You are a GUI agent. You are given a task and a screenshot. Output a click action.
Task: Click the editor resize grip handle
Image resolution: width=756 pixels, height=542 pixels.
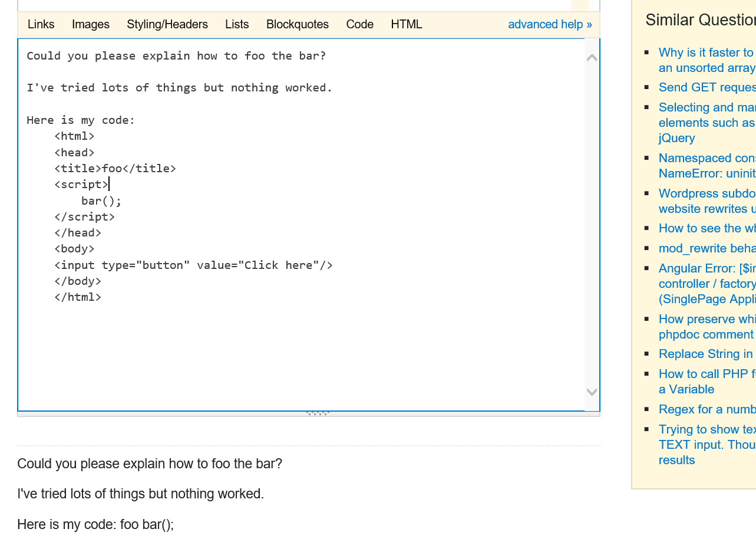click(x=318, y=413)
